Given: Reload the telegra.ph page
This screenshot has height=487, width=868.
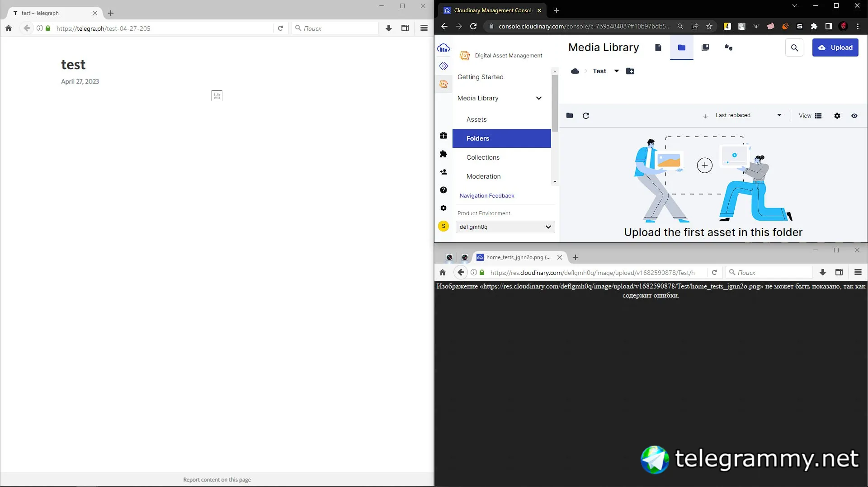Looking at the screenshot, I should [x=281, y=28].
